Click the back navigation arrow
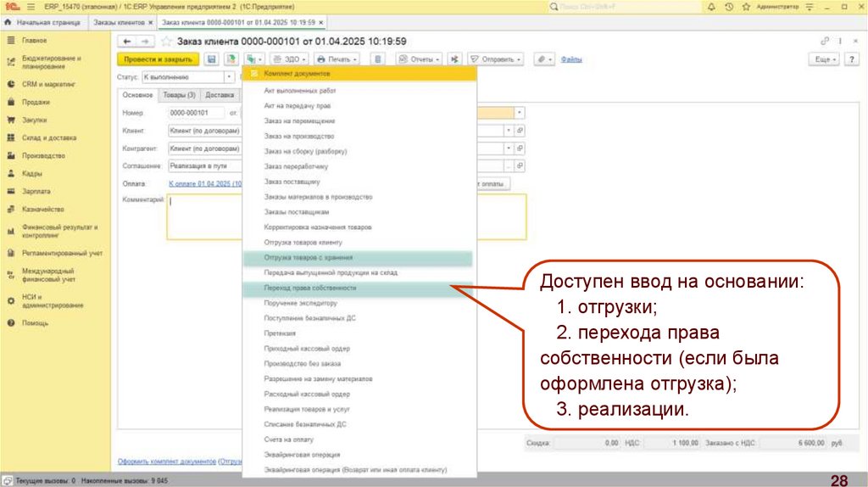Screen dimensions: 868x487 [127, 41]
